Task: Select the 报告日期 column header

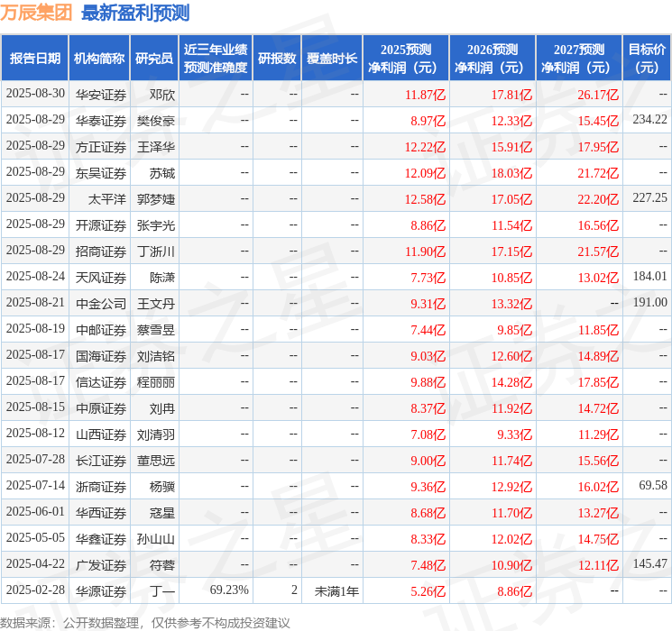Action: (34, 59)
